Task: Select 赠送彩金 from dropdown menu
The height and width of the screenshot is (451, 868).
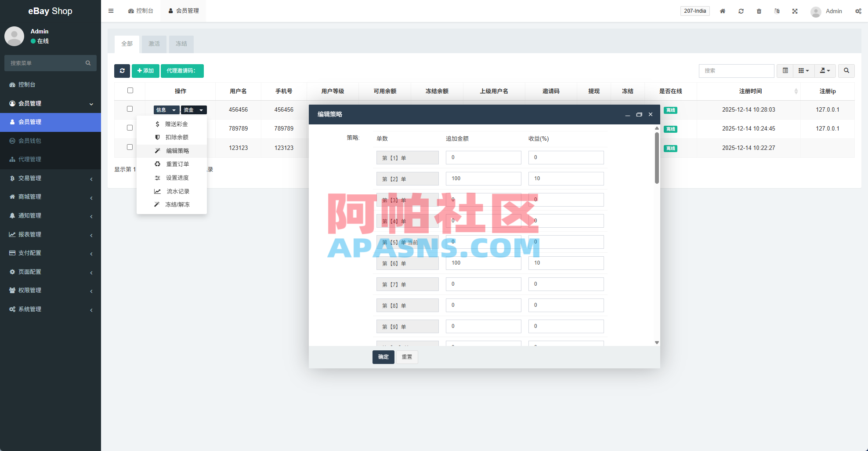Action: (x=172, y=124)
